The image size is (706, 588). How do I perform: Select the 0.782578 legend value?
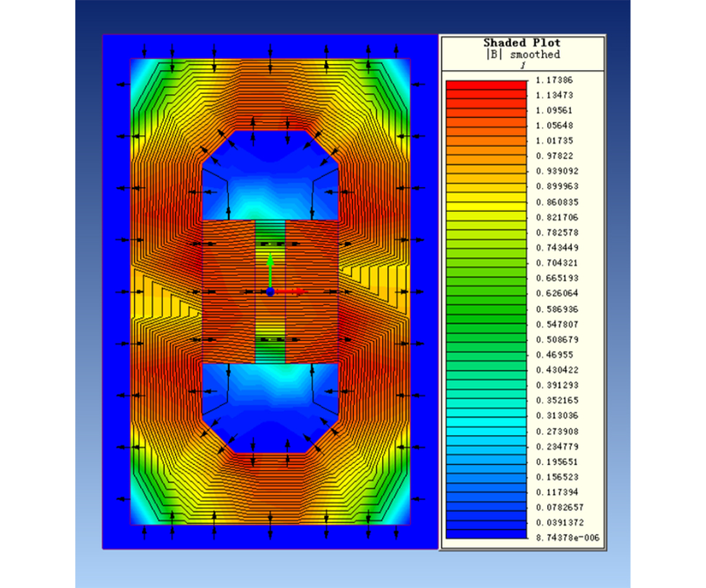(554, 232)
